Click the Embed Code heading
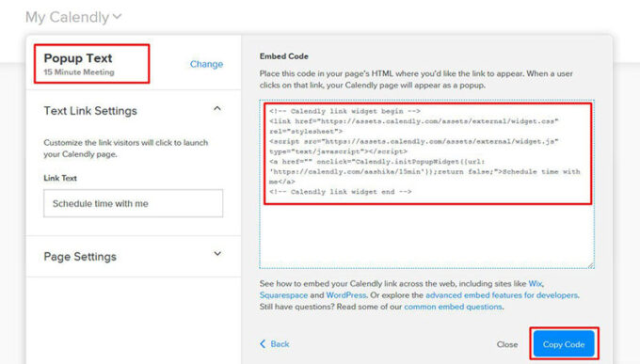The width and height of the screenshot is (640, 364). pos(284,56)
